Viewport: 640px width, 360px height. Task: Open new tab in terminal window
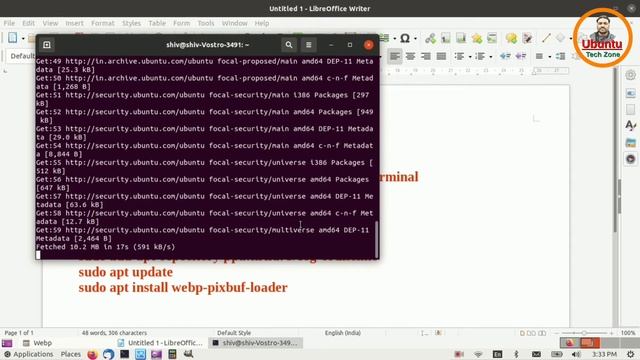tap(47, 45)
